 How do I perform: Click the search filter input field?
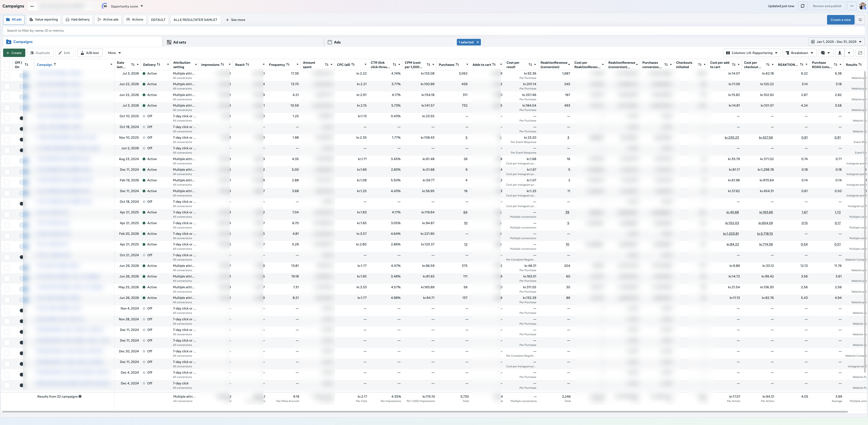434,31
